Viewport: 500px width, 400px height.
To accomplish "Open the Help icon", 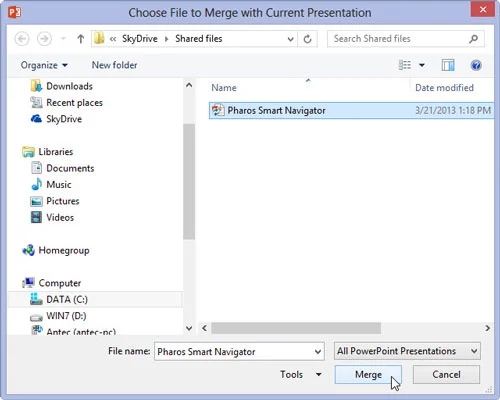I will coord(476,65).
